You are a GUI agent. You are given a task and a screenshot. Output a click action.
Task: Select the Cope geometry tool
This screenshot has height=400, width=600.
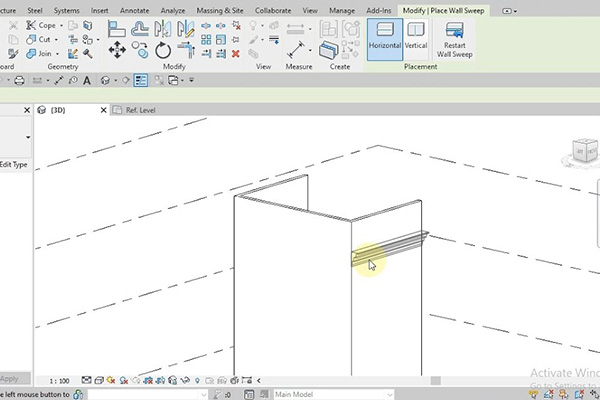(41, 25)
